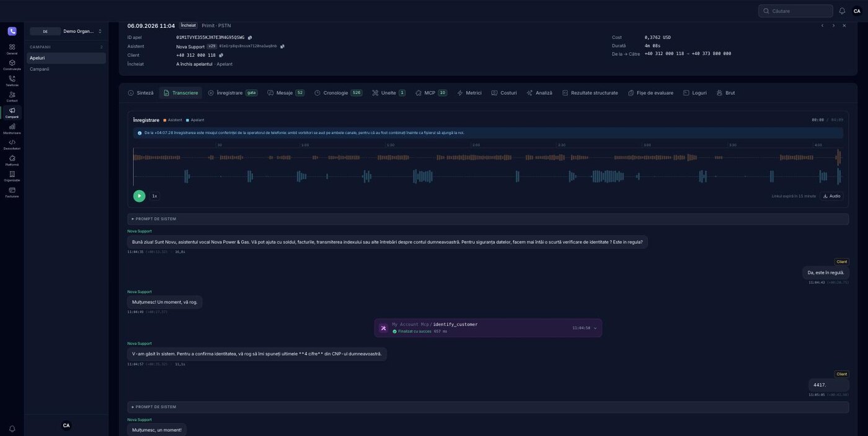The image size is (868, 436).
Task: Click the v29 version badge
Action: (212, 46)
